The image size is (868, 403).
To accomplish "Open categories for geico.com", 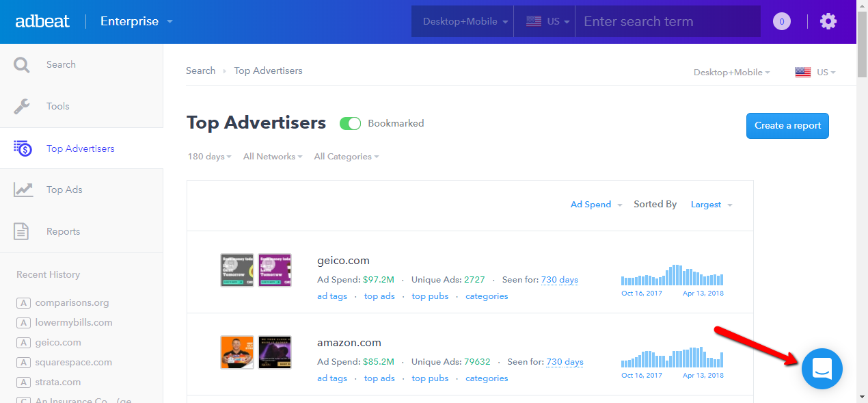I will 487,296.
